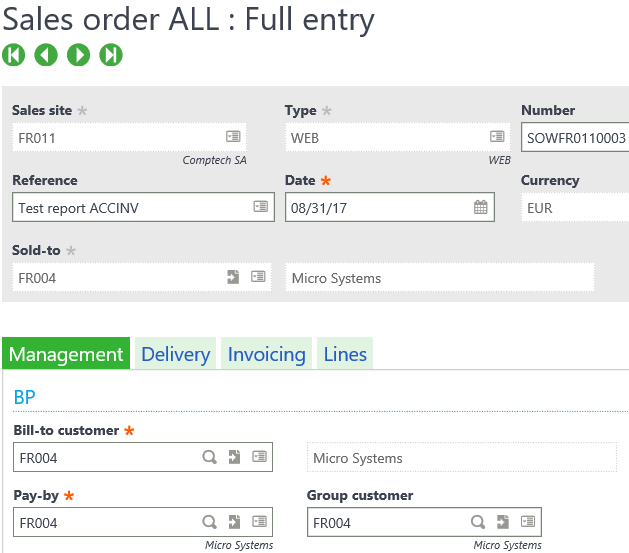629x553 pixels.
Task: Click the next record arrow icon
Action: click(x=78, y=55)
